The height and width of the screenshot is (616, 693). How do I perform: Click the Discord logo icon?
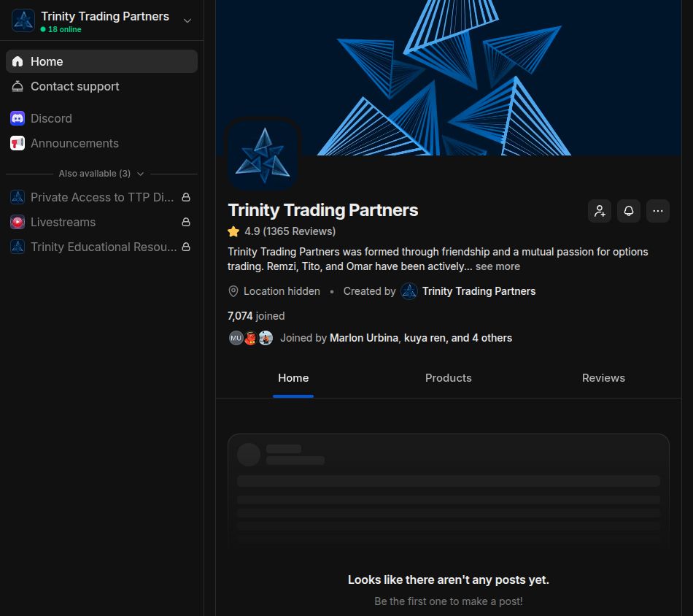tap(18, 118)
